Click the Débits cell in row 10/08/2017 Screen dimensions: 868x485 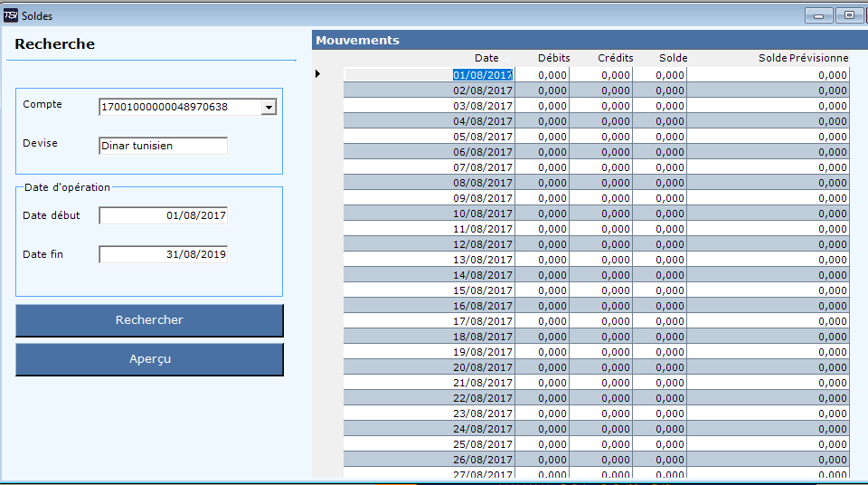pyautogui.click(x=542, y=214)
